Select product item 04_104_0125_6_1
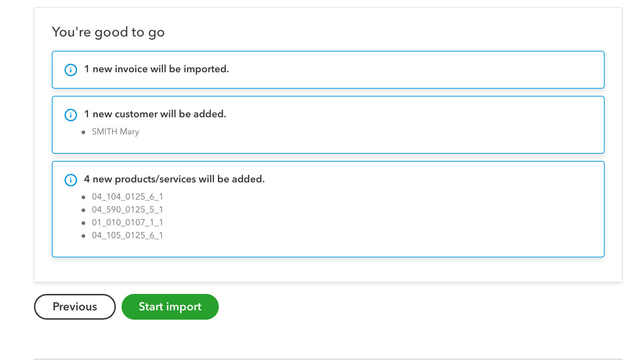Screen dimensions: 635x364 pyautogui.click(x=127, y=197)
